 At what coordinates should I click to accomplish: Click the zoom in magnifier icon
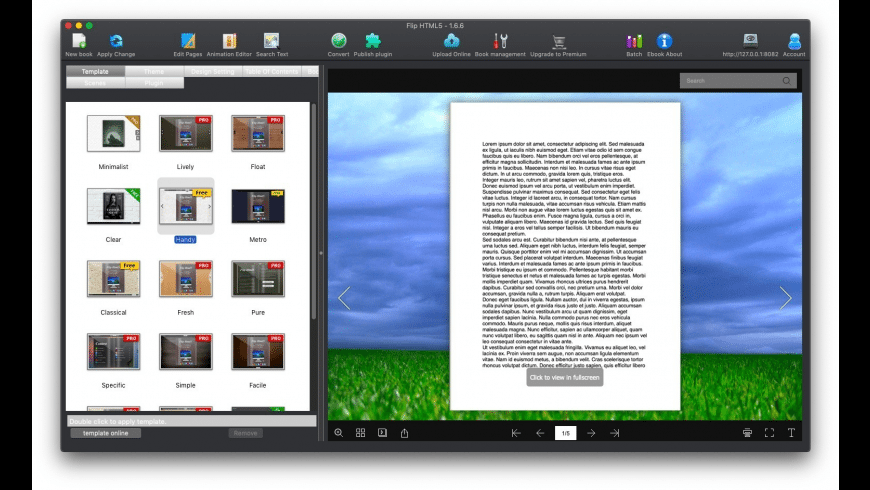338,433
